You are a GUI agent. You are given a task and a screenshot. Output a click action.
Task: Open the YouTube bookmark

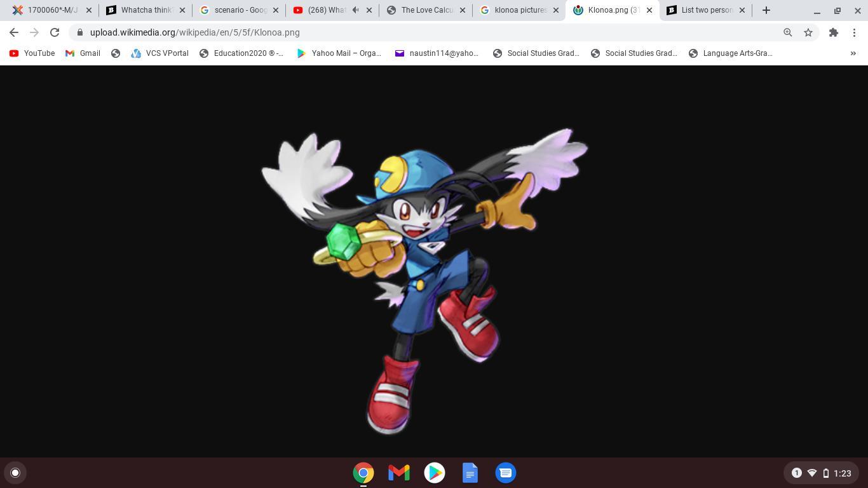[x=32, y=53]
